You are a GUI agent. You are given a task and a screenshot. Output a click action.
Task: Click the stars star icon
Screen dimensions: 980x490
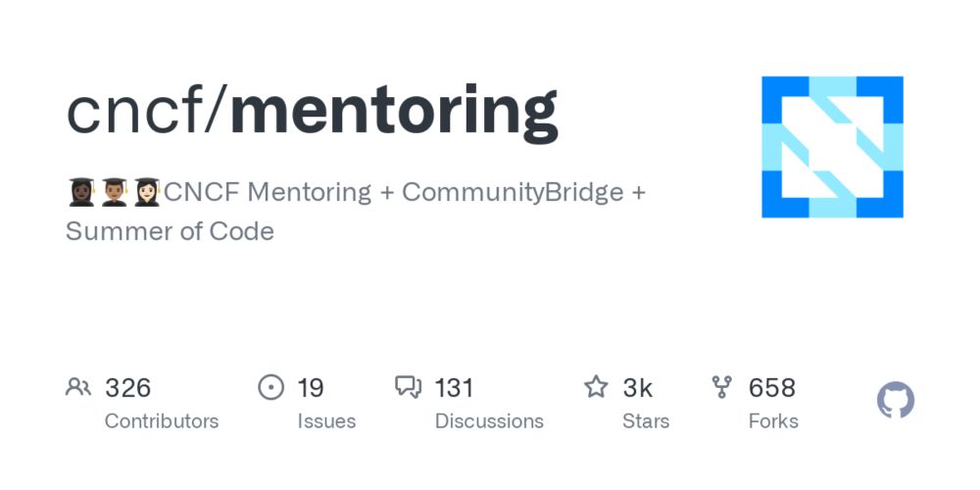tap(596, 387)
